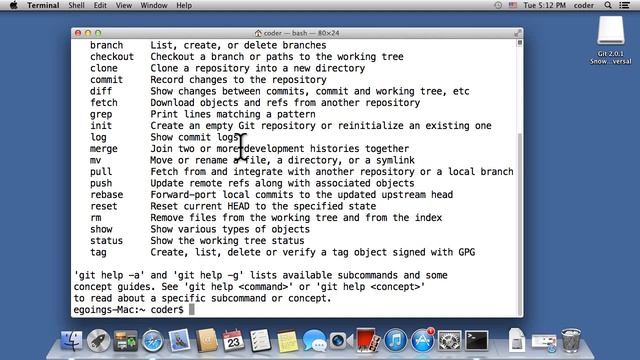Open Mission Control in the Dock

[x=125, y=340]
